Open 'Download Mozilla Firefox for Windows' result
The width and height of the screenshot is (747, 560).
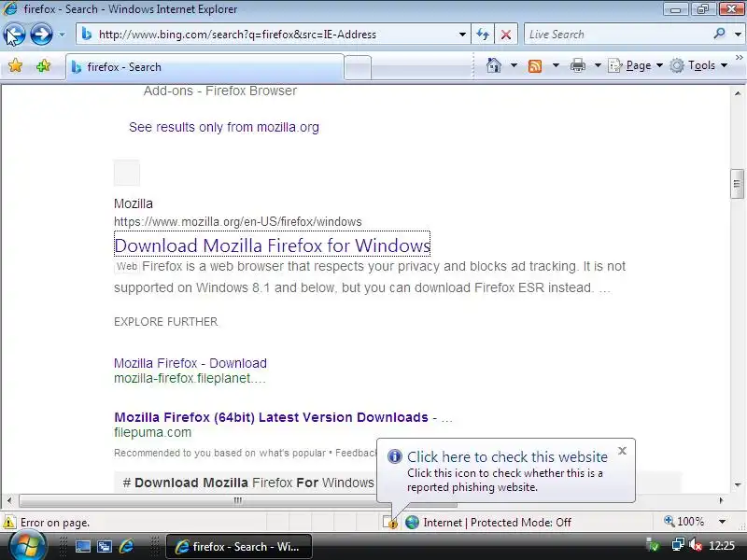(x=272, y=245)
